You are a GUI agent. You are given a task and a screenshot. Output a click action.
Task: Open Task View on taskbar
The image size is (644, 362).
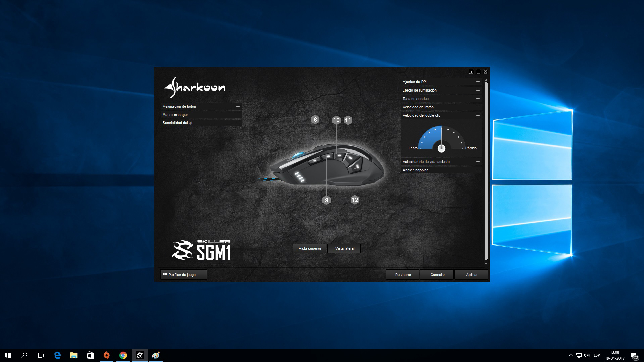40,355
